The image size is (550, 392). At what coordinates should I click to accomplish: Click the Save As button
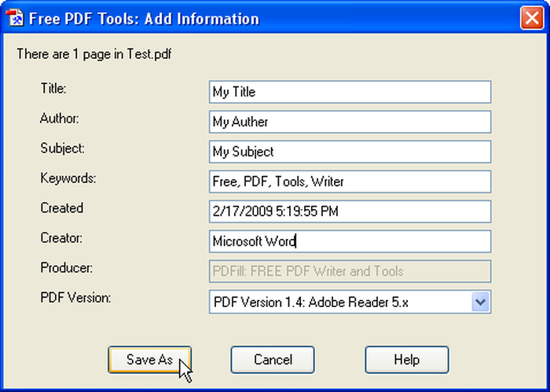pos(150,360)
